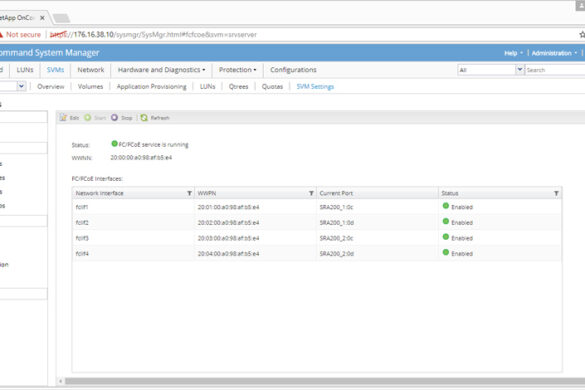Click current port SRA200_1:0c

coord(337,207)
